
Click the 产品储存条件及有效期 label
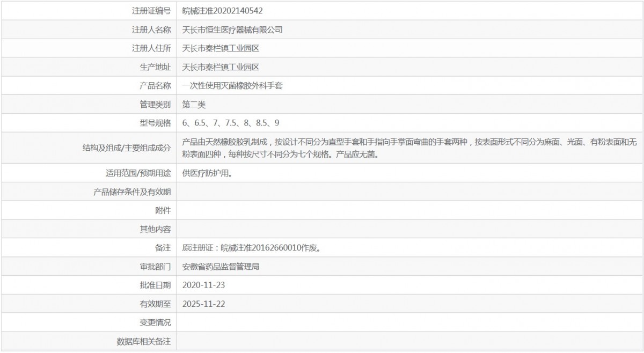pyautogui.click(x=132, y=192)
